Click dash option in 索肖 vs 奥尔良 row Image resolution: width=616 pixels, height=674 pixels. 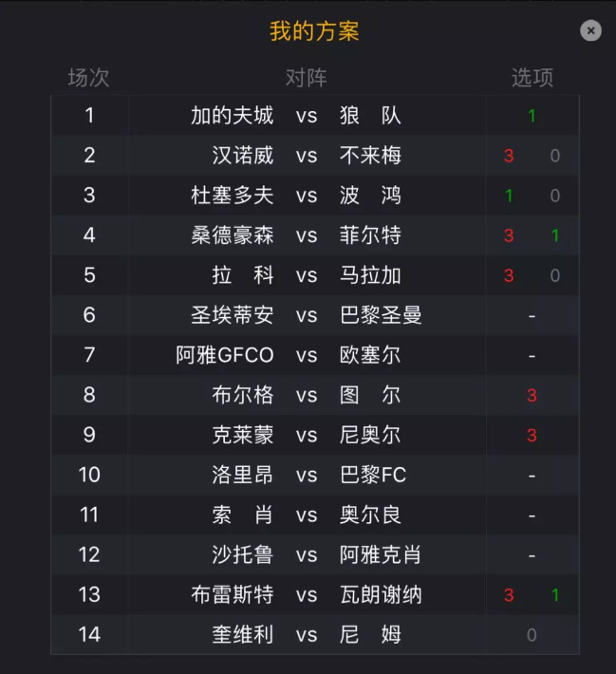tap(532, 515)
